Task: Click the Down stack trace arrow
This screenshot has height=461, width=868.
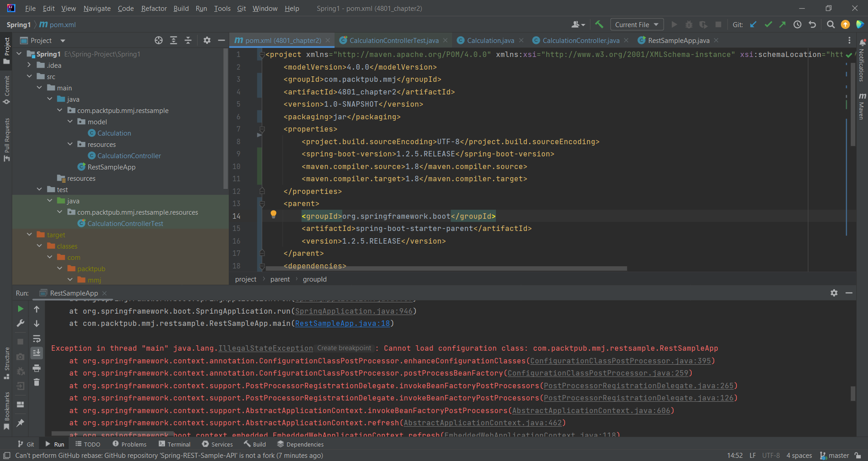Action: [x=37, y=324]
